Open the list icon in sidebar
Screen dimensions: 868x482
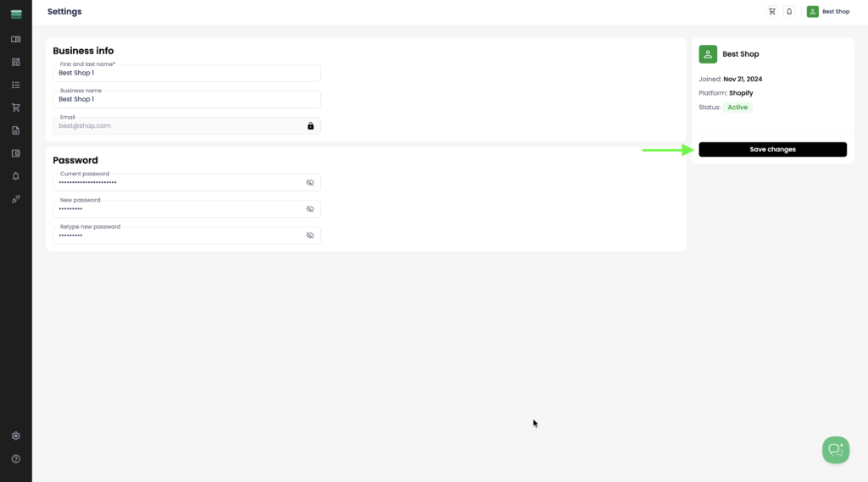[16, 86]
